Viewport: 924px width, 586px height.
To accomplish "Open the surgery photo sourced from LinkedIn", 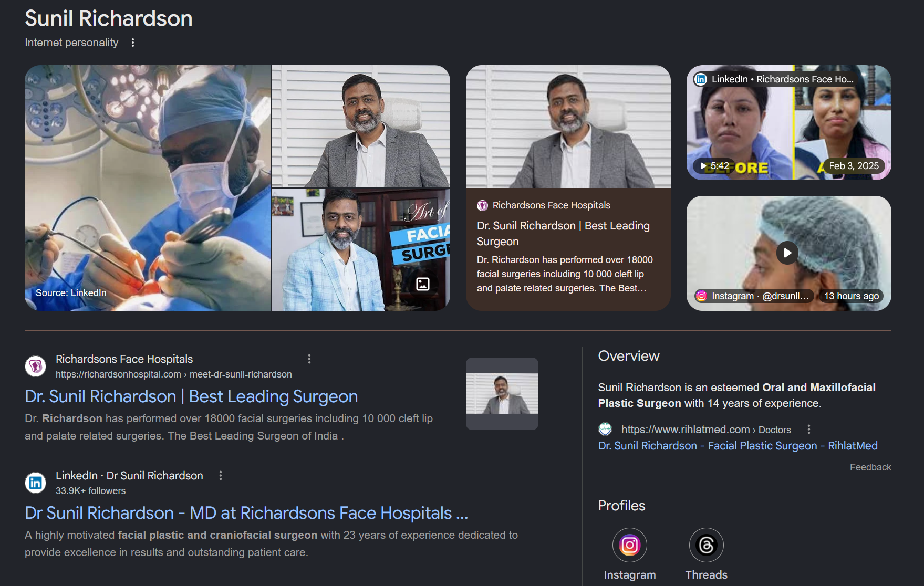I will click(148, 188).
